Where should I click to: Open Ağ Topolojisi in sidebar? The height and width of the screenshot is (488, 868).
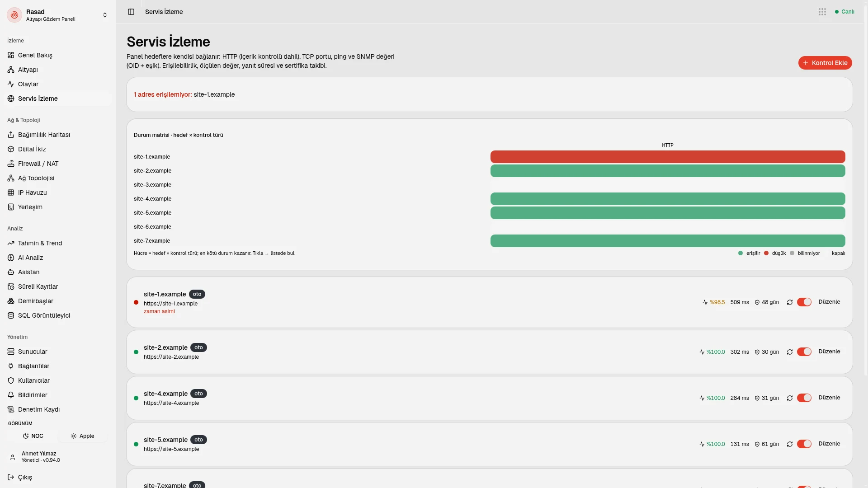pos(57,178)
